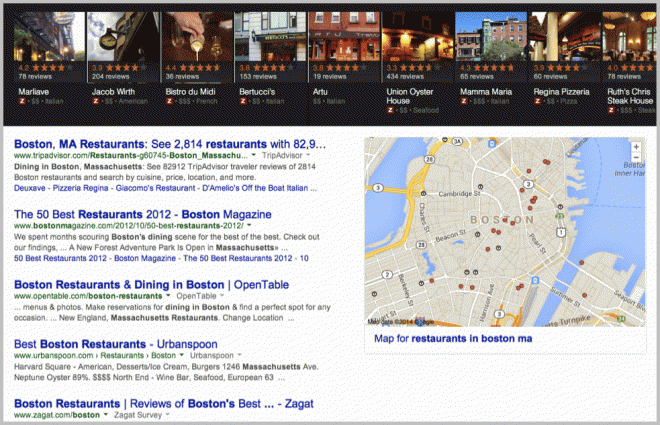
Task: Click the Restaurants breadcrumb in the Urbanspoon URL
Action: point(122,356)
